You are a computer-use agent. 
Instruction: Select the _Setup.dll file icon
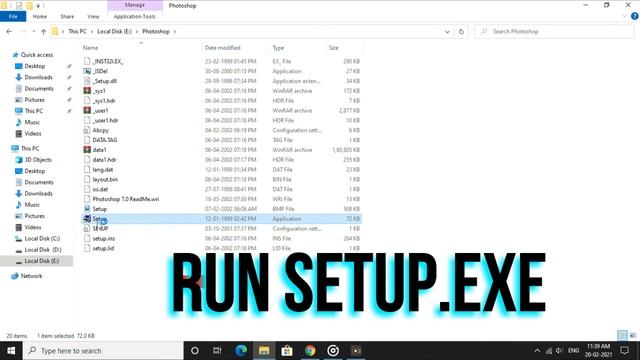(87, 81)
